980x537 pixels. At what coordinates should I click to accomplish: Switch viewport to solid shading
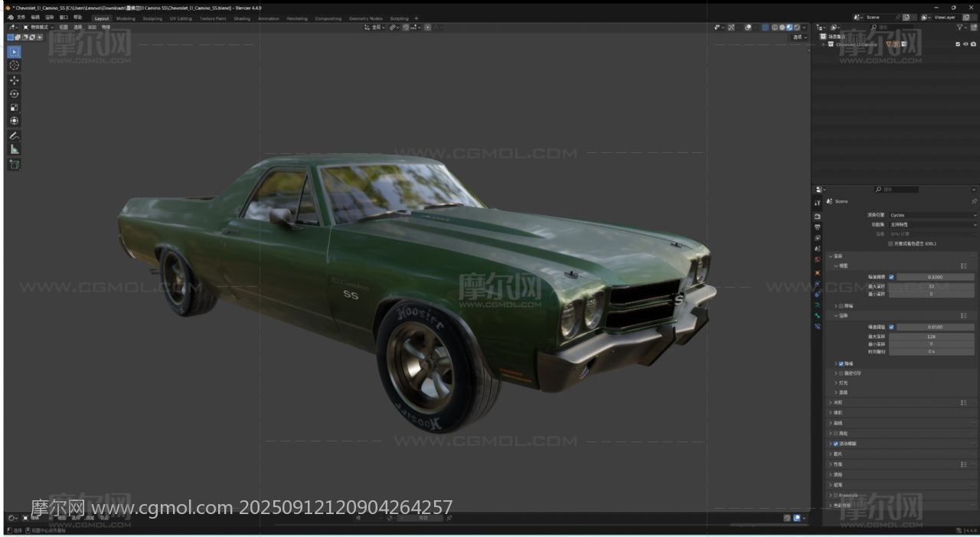click(782, 28)
